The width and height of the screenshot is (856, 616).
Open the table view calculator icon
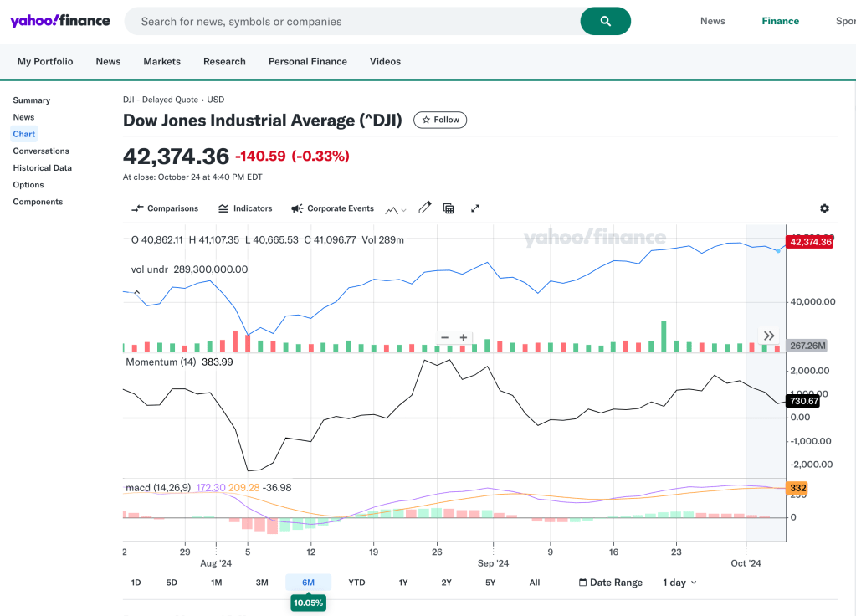click(x=449, y=208)
